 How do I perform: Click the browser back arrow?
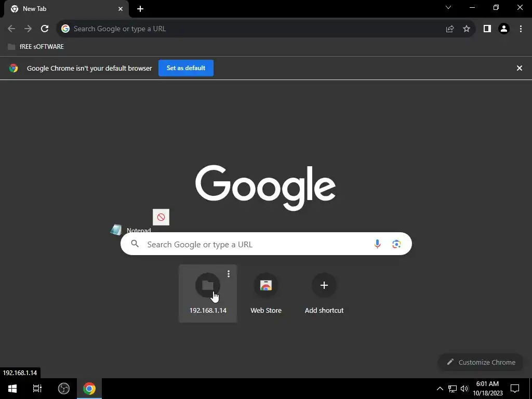[11, 29]
